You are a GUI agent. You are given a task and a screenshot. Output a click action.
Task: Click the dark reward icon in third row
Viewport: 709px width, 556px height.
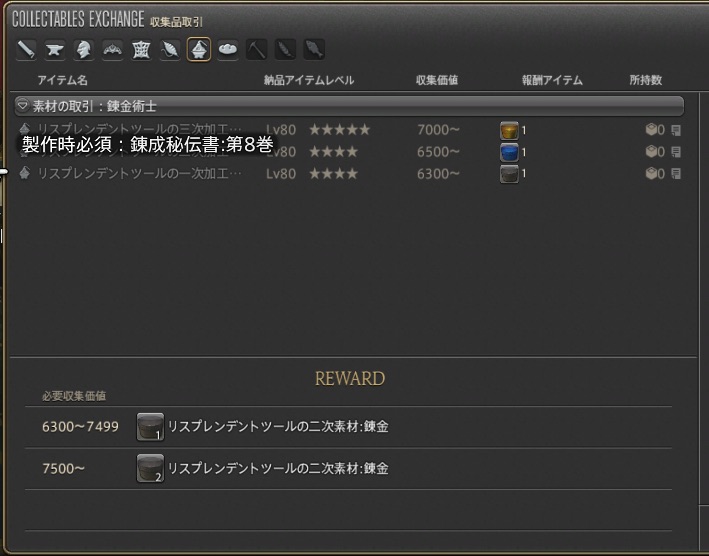pos(509,174)
